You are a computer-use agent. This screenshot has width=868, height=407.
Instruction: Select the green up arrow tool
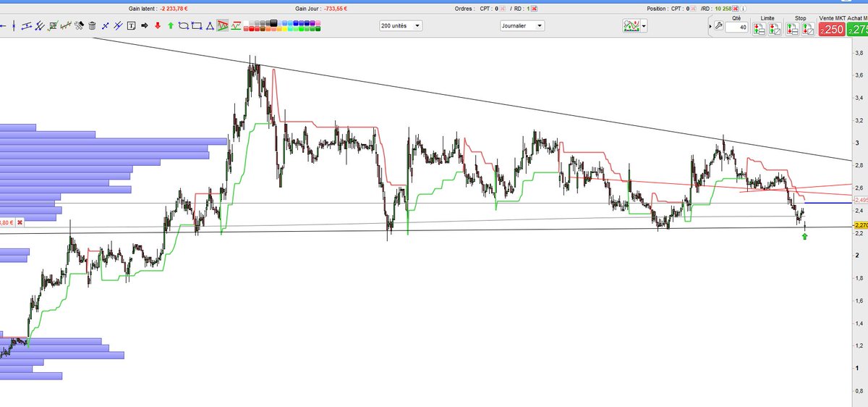(x=171, y=25)
